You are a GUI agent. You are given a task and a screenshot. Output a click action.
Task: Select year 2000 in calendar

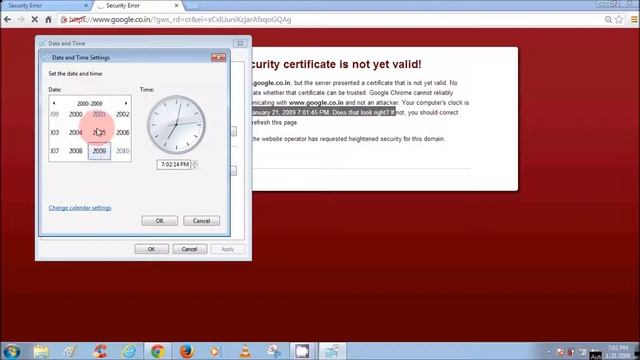coord(76,114)
